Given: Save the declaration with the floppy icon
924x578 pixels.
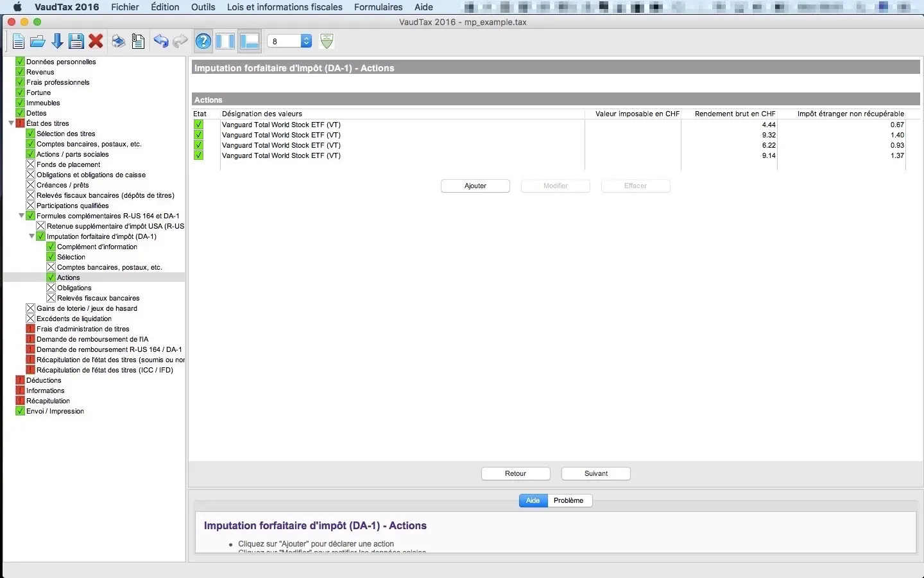Looking at the screenshot, I should [76, 42].
